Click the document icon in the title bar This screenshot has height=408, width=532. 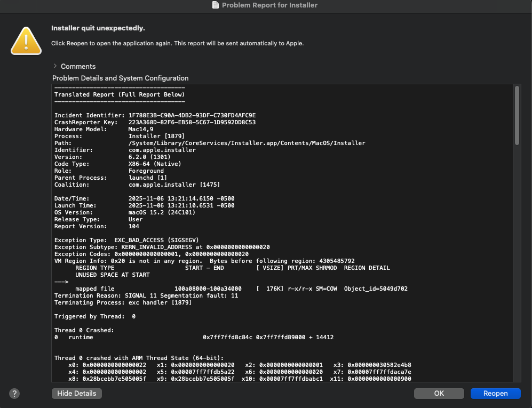[216, 5]
